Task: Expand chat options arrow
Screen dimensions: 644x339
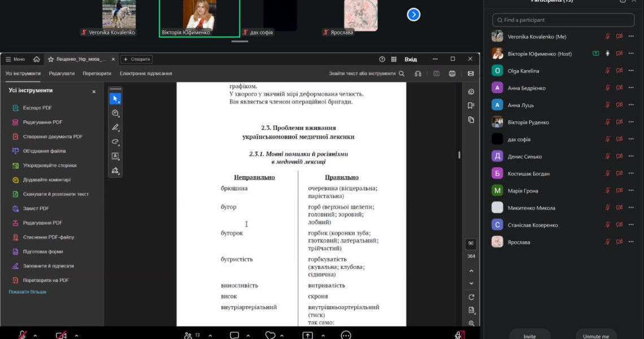Action: 248,336
